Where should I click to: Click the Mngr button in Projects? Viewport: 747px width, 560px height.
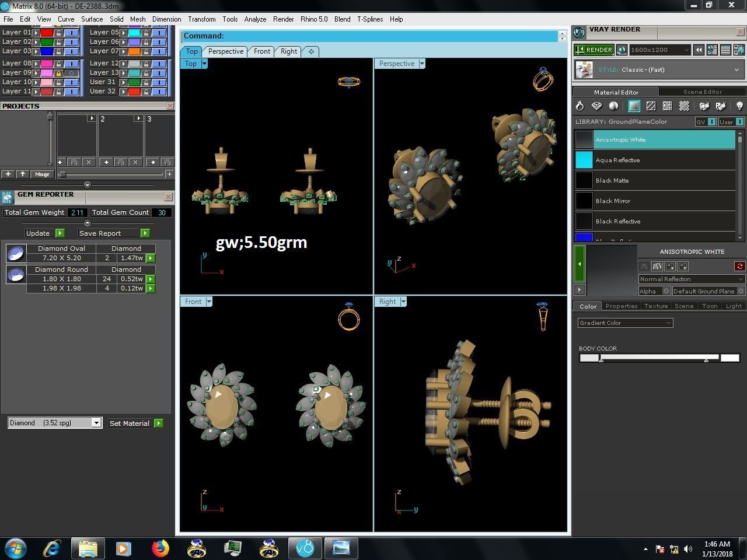click(x=42, y=174)
